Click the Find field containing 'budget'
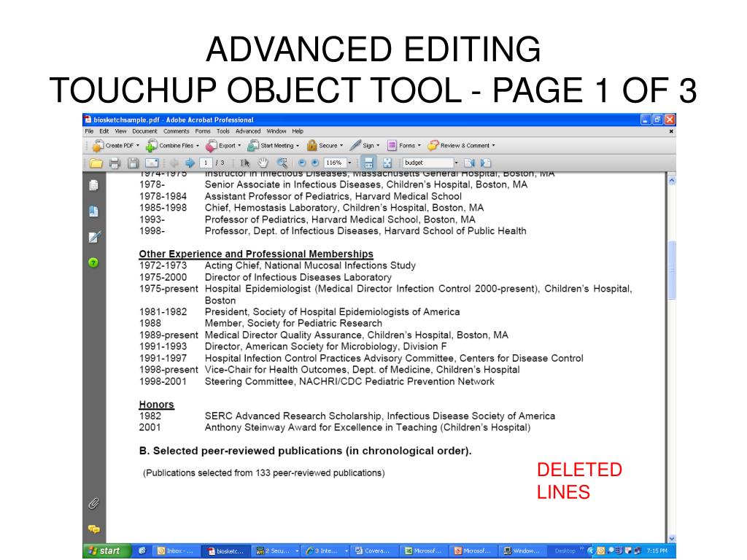The height and width of the screenshot is (560, 747). coord(427,163)
